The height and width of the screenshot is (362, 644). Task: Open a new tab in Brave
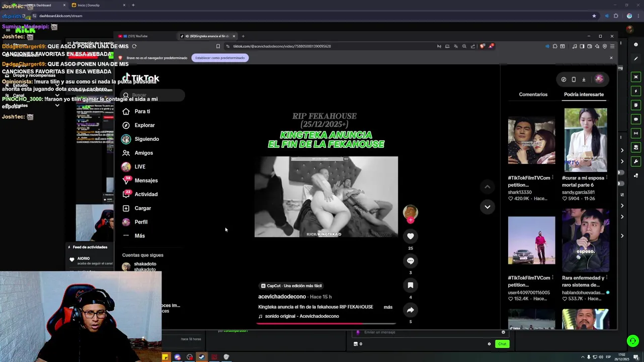click(243, 36)
